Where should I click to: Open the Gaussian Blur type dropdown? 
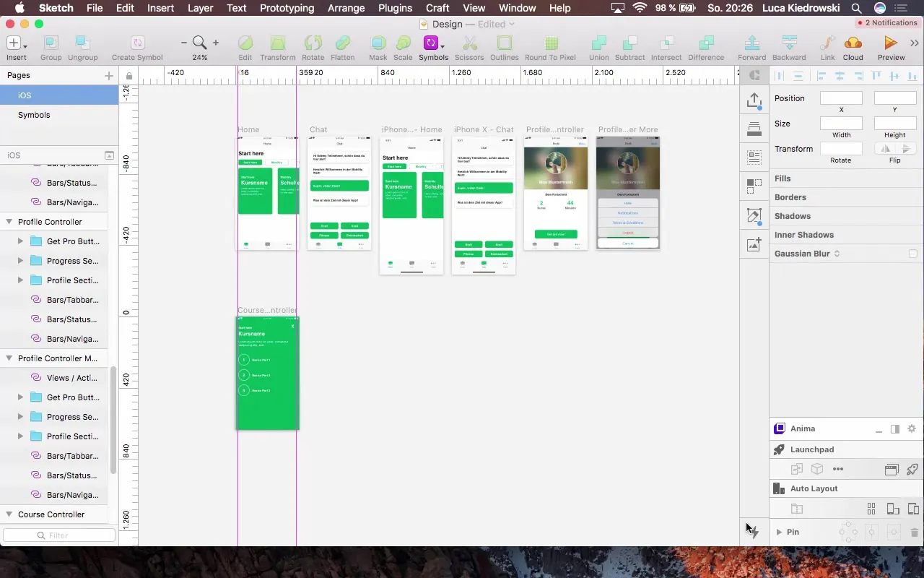[837, 254]
